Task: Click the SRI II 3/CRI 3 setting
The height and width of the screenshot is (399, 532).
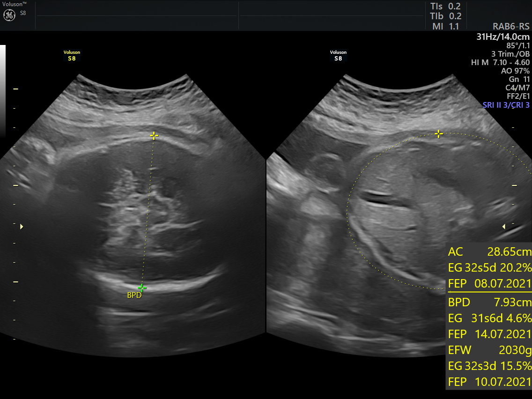Action: [x=506, y=105]
